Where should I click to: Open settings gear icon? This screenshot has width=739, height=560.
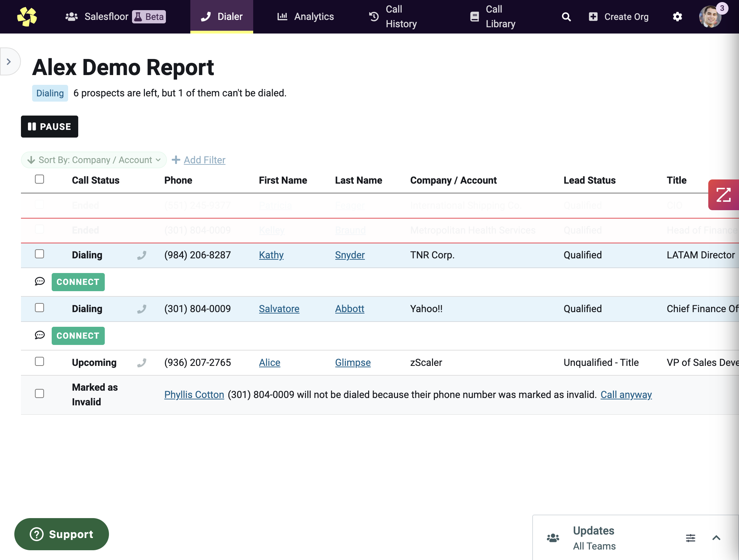[x=677, y=17]
